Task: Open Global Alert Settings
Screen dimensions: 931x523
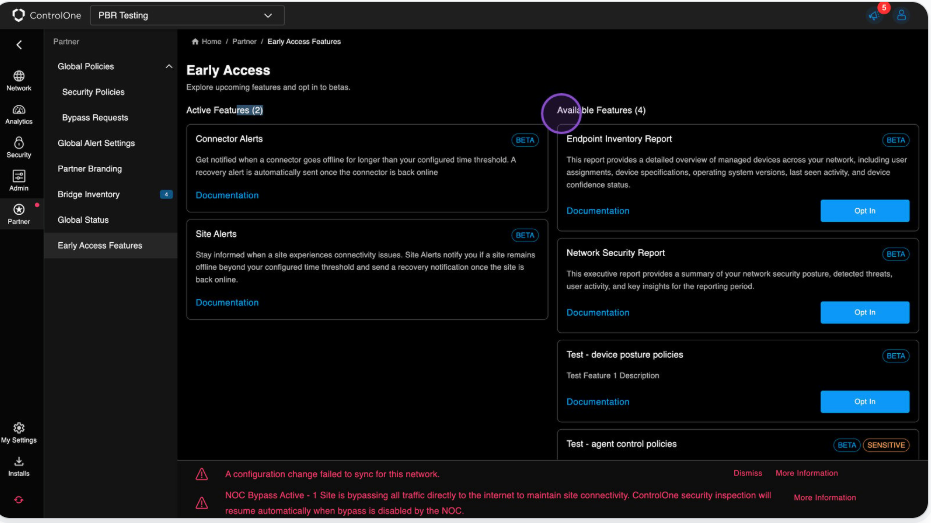Action: tap(96, 143)
